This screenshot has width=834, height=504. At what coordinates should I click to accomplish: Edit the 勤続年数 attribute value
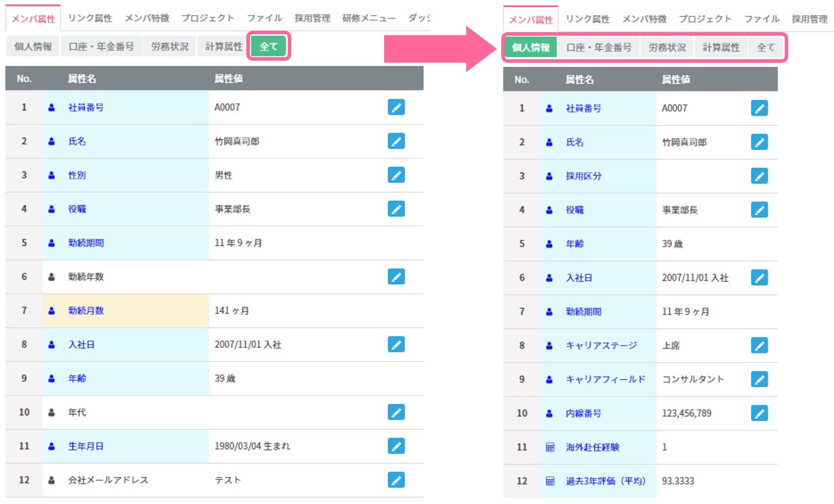click(x=396, y=276)
